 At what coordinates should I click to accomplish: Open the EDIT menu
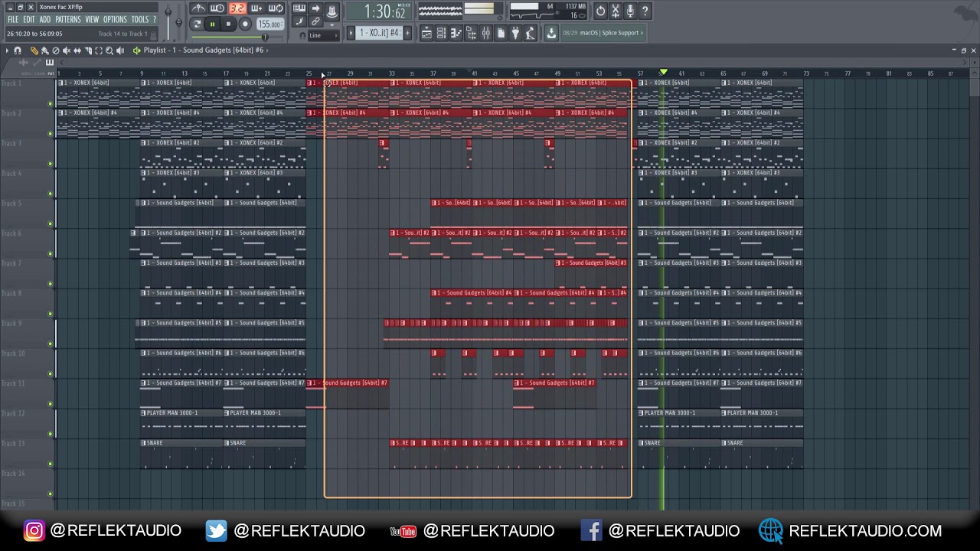click(29, 20)
